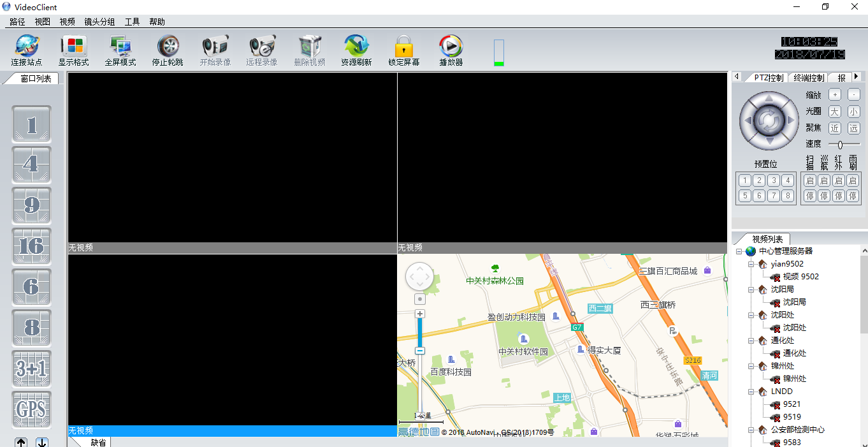Collapse the yian9502 tree node
Screen dimensions: 868x447
[x=751, y=264]
